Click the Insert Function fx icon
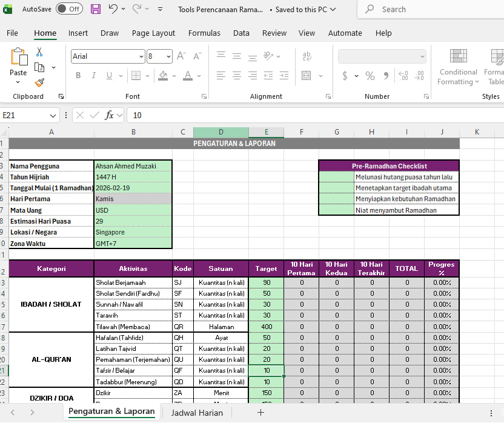This screenshot has height=423, width=504. pyautogui.click(x=110, y=115)
